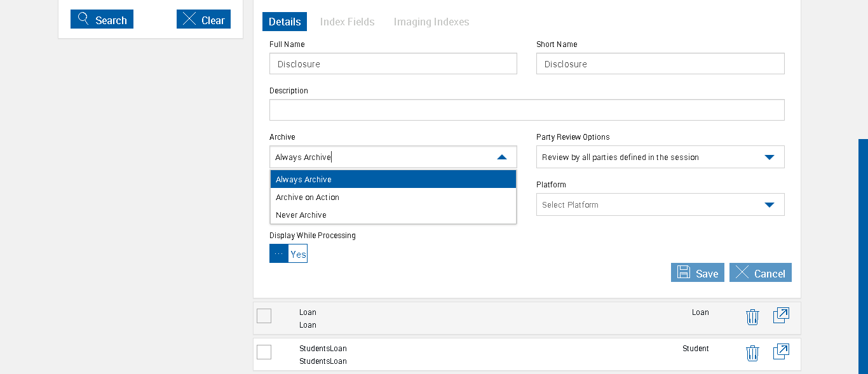Delete the Loan row with trash icon
Viewport: 868px width, 374px height.
752,317
